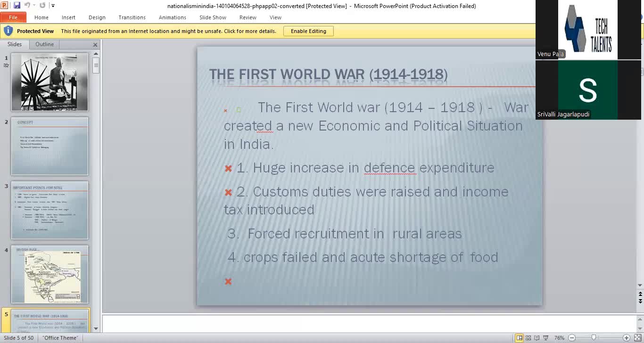Open the Undo history dropdown arrow

pyautogui.click(x=34, y=6)
